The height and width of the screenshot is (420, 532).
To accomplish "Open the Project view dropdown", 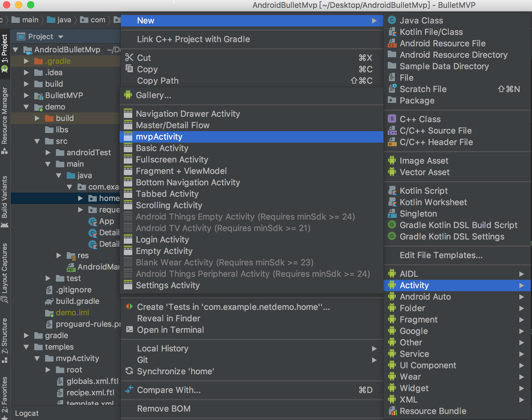I will [x=61, y=37].
